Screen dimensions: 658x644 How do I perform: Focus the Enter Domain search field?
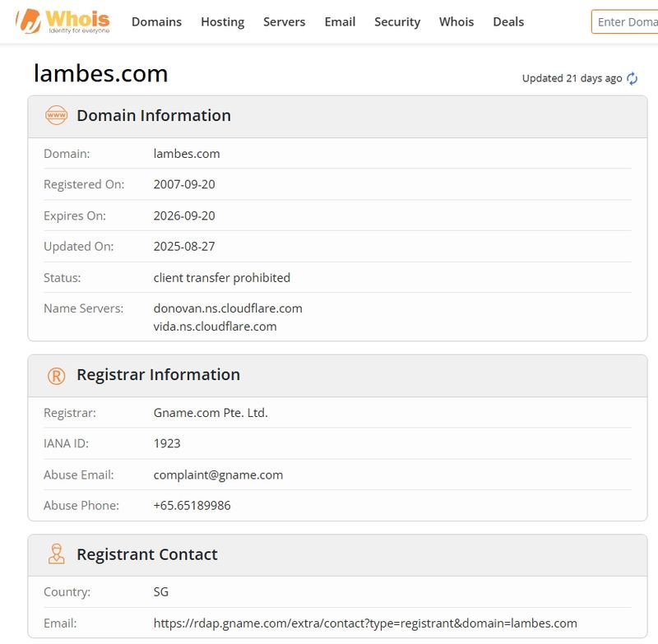tap(625, 22)
